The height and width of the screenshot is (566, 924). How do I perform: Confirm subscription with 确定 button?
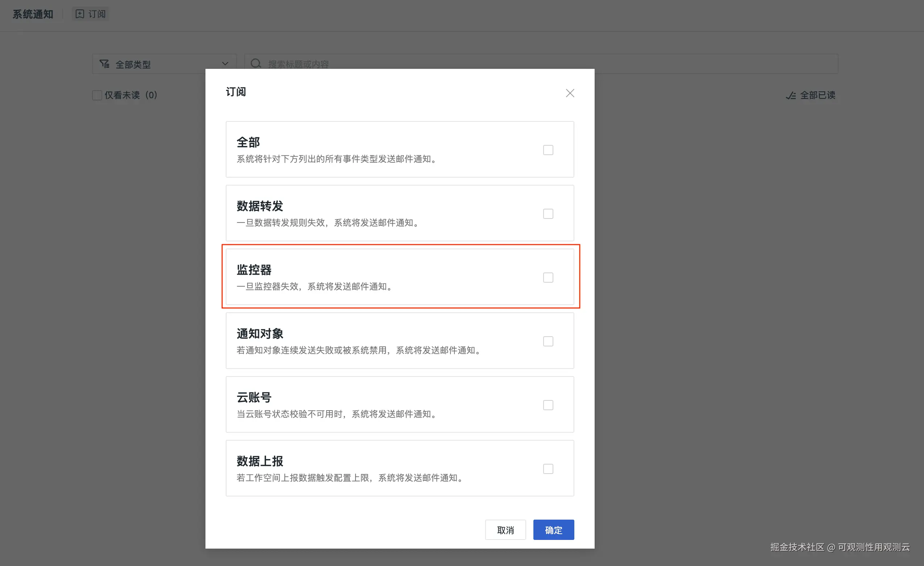pos(554,530)
